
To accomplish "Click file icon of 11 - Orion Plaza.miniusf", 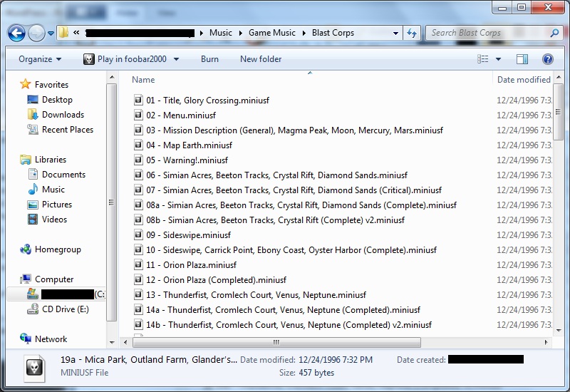I will [x=138, y=264].
